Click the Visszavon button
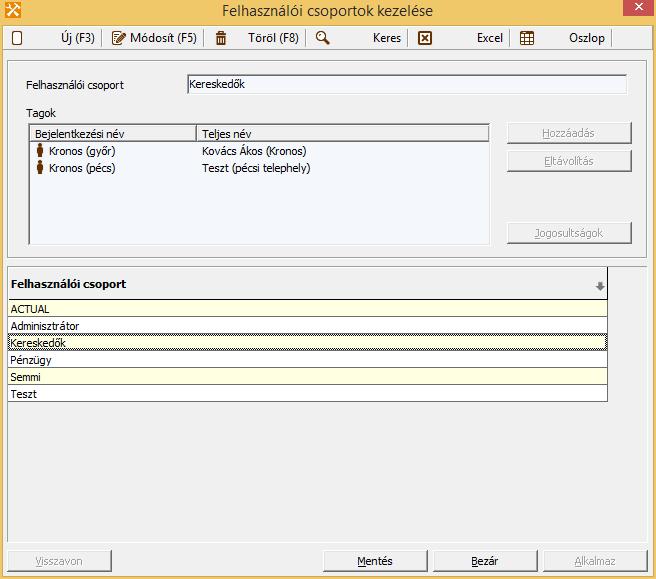This screenshot has height=579, width=656. pyautogui.click(x=59, y=561)
